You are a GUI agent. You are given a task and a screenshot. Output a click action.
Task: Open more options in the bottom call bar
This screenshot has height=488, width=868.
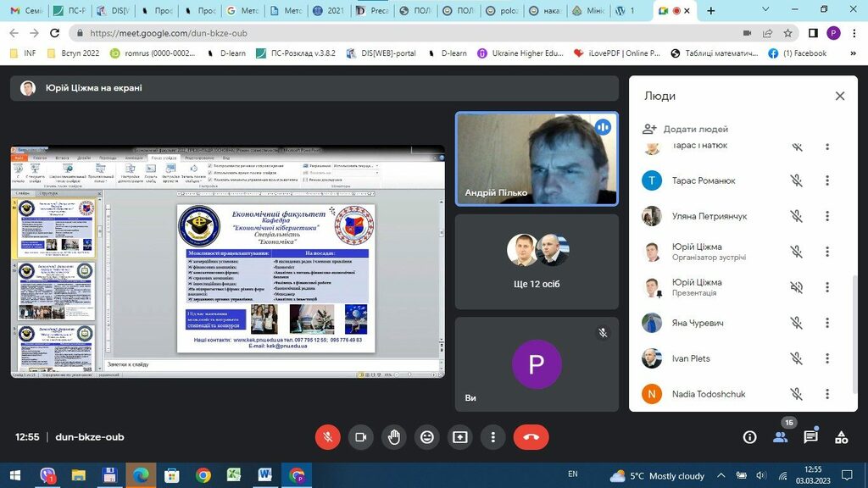492,437
